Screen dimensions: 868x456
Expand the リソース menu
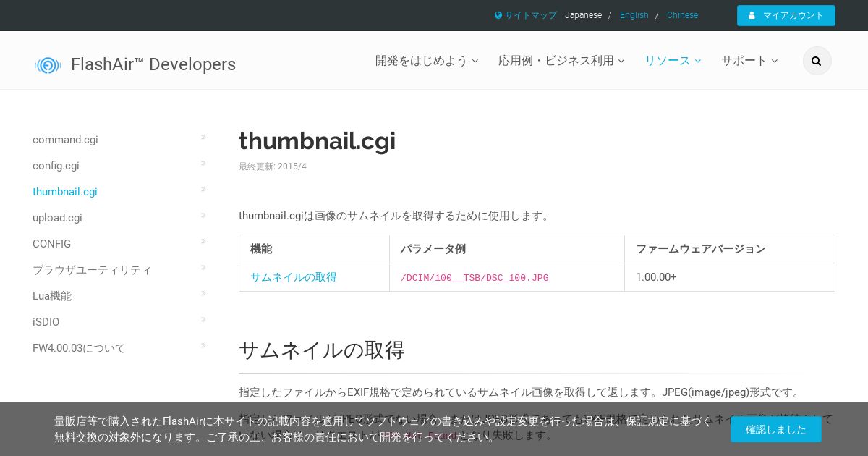point(673,61)
